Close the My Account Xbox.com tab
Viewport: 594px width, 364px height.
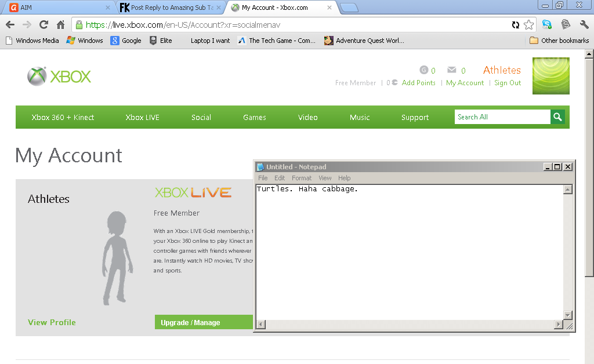(x=329, y=8)
